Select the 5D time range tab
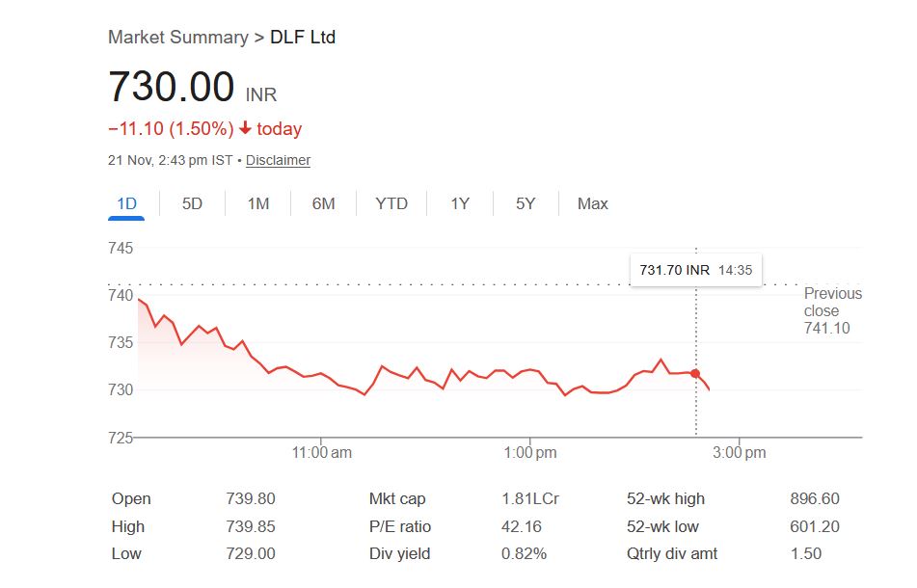 (x=193, y=203)
